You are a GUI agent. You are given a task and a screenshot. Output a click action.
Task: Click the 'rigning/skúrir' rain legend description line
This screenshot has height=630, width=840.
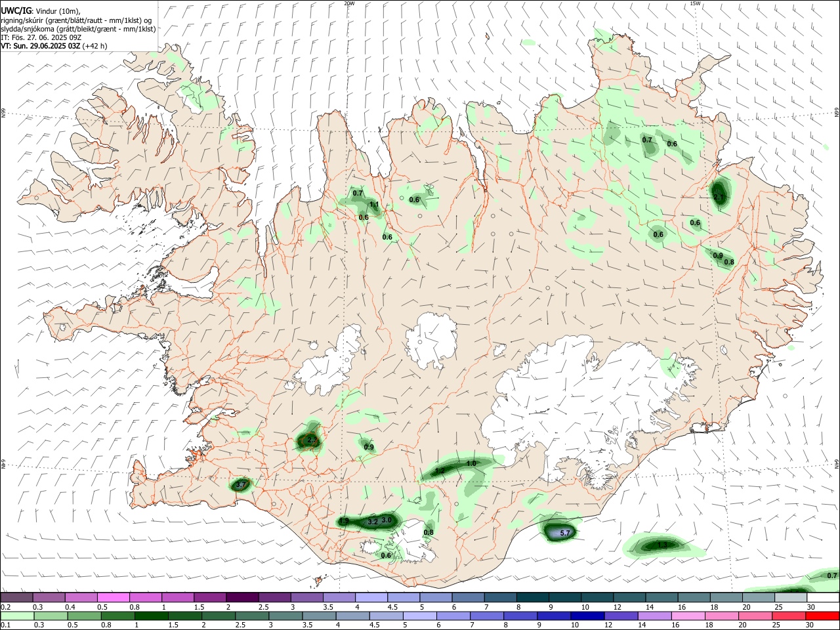[76, 20]
